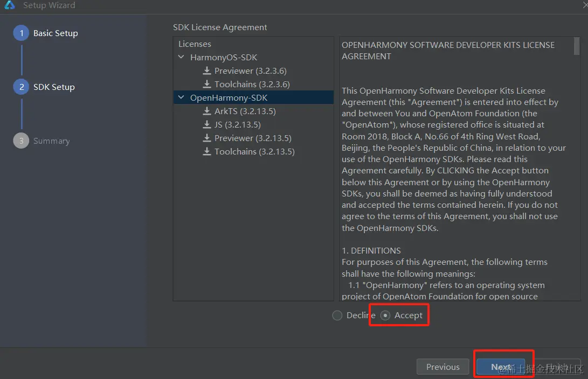Go to the Basic Setup step
The width and height of the screenshot is (588, 379).
(56, 33)
